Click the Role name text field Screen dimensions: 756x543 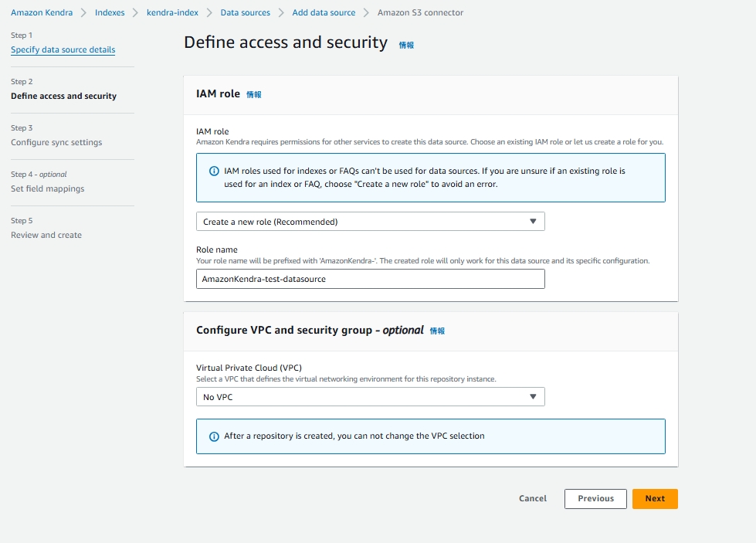[370, 279]
